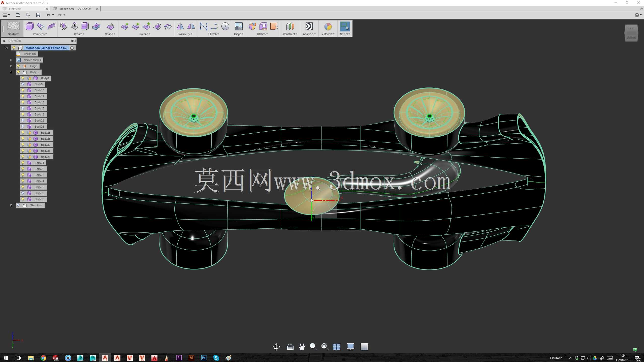This screenshot has height=362, width=644.
Task: Select the Box primitive tool
Action: [x=29, y=26]
